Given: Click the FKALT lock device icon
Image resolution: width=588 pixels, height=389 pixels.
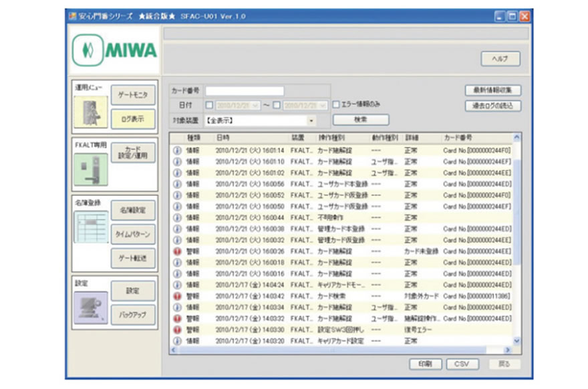Looking at the screenshot, I should pyautogui.click(x=91, y=170).
